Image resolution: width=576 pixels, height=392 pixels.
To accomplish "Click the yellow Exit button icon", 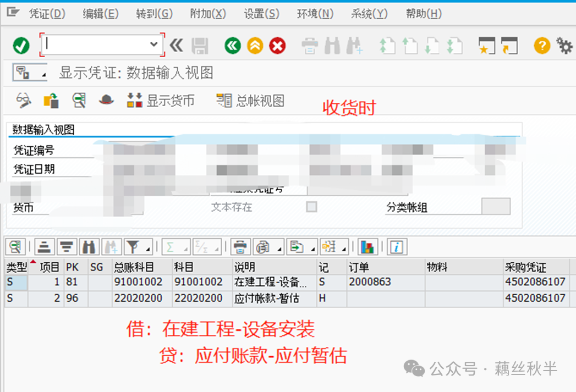I will [x=255, y=46].
